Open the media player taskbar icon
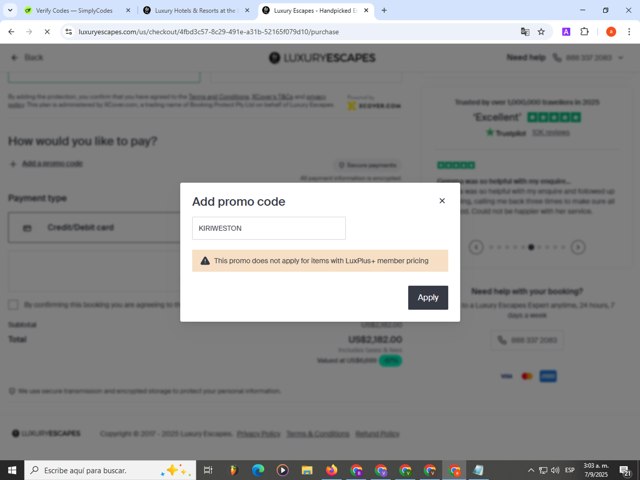Screen dimensions: 640x480 tap(282, 470)
